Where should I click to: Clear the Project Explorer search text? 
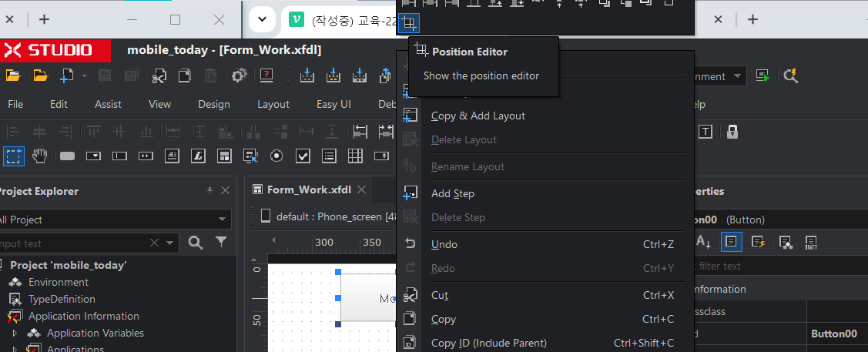(x=155, y=243)
